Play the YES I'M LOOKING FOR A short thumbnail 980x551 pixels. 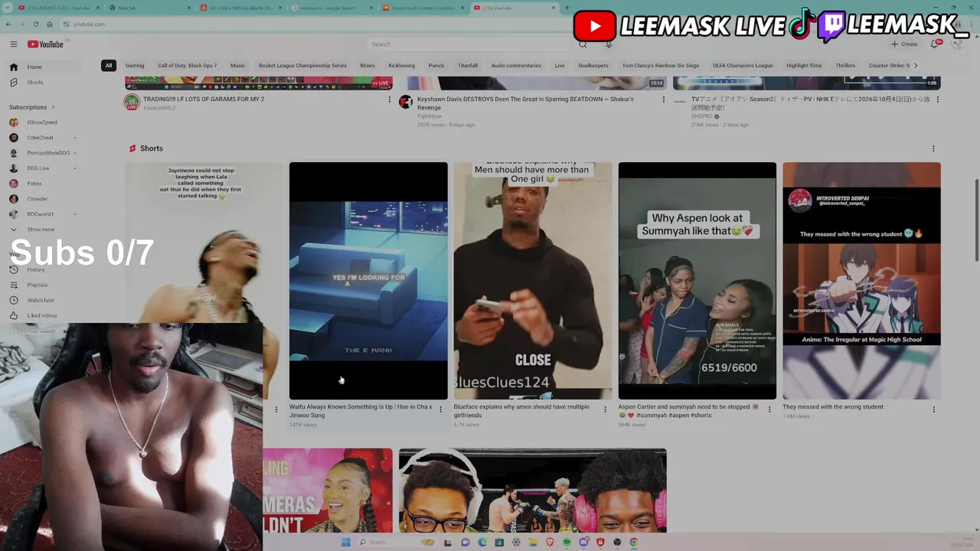368,281
